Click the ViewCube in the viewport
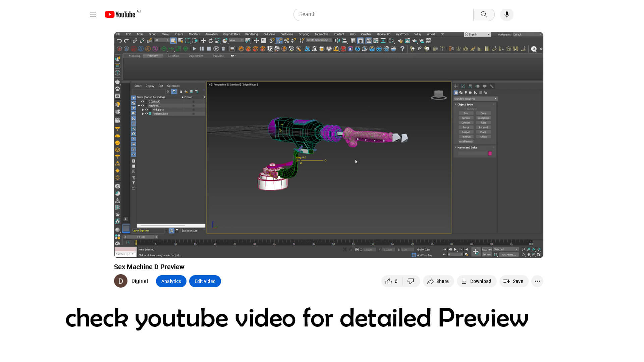The image size is (644, 362). pos(439,95)
